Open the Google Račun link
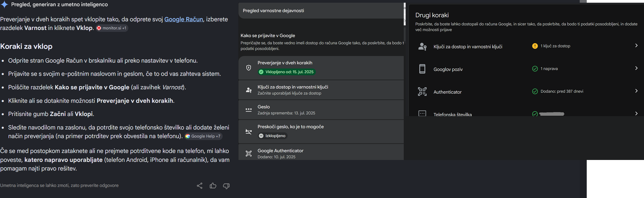The width and height of the screenshot is (644, 198). click(184, 19)
